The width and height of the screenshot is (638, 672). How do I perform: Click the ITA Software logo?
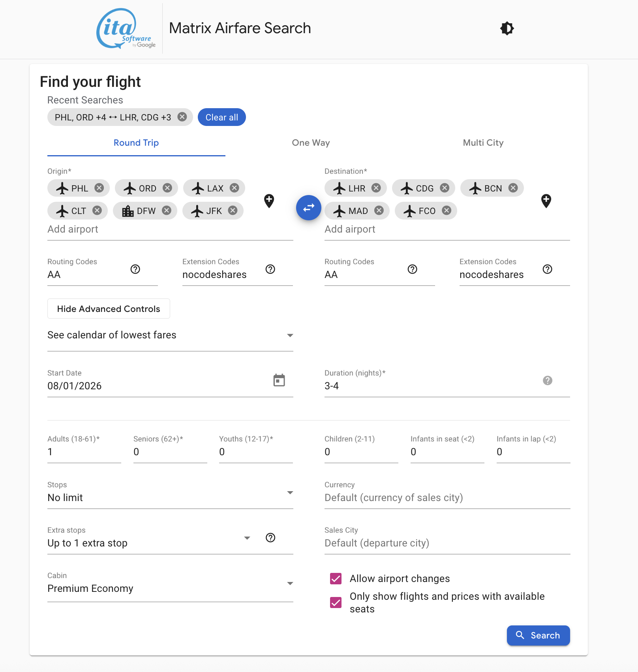(126, 29)
